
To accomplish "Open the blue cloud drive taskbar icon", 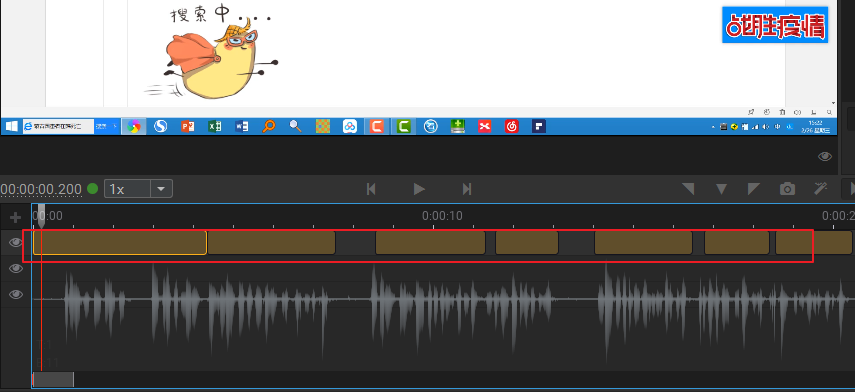I will (x=350, y=126).
